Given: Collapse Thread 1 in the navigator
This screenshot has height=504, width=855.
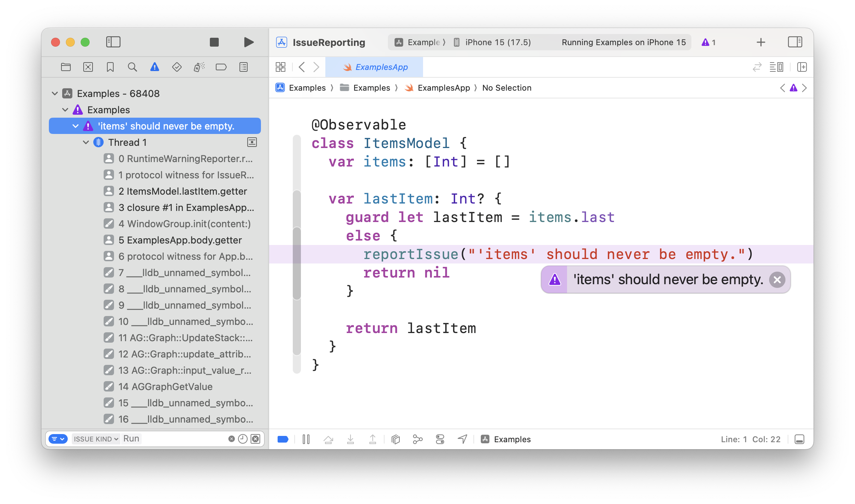Looking at the screenshot, I should 86,142.
